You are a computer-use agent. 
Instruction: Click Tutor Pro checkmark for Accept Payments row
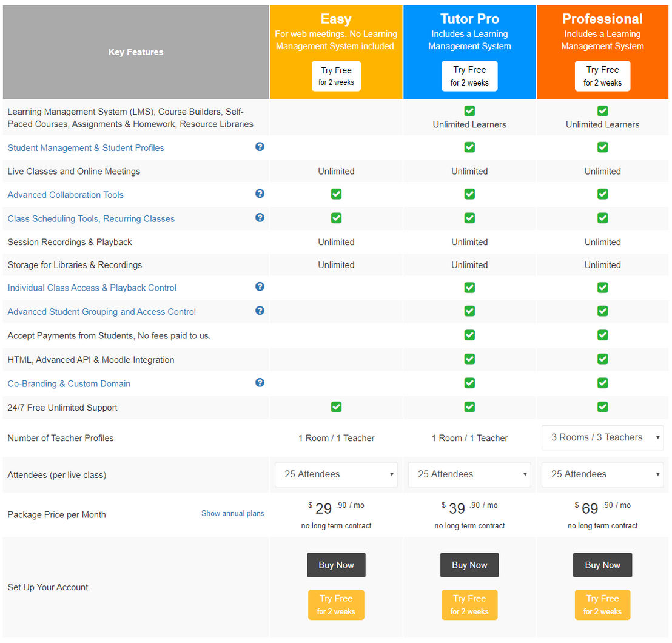pyautogui.click(x=469, y=335)
